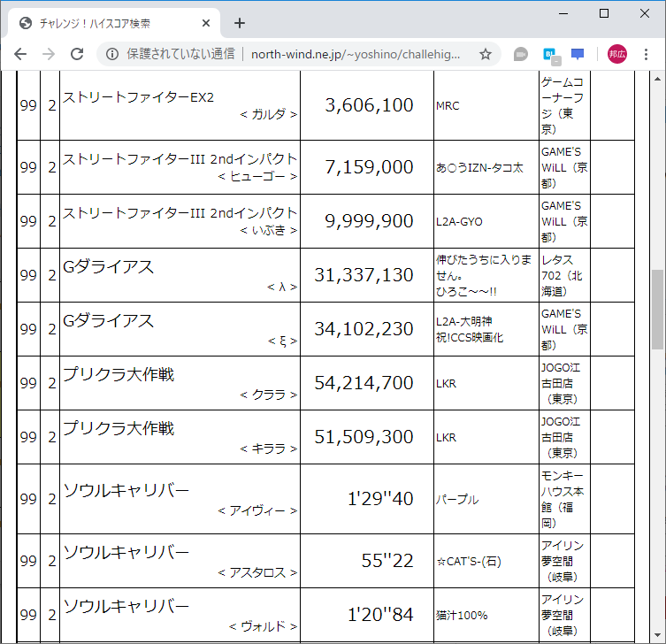Select player パープル

tap(457, 500)
